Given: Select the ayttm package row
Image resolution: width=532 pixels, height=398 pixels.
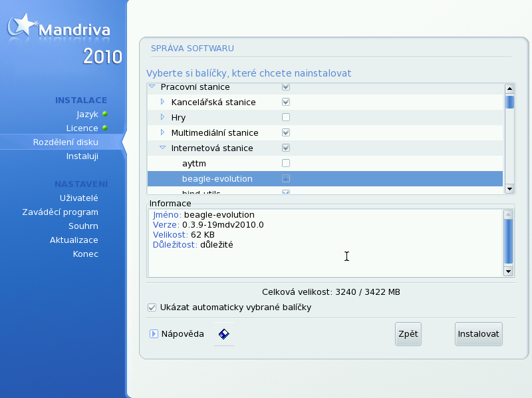Looking at the screenshot, I should click(x=325, y=163).
